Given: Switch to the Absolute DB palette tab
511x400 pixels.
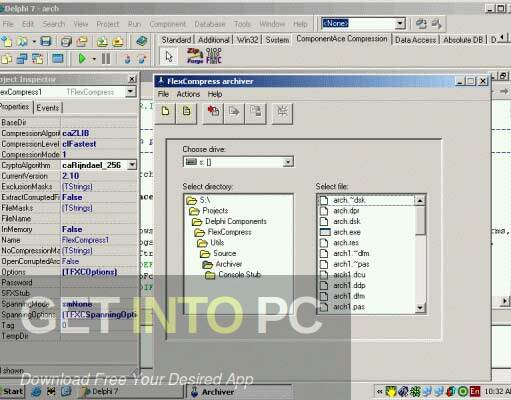Looking at the screenshot, I should pos(463,40).
